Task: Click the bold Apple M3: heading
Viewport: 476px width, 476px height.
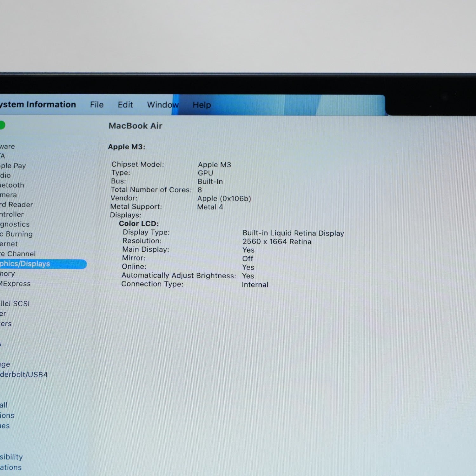Action: 127,147
